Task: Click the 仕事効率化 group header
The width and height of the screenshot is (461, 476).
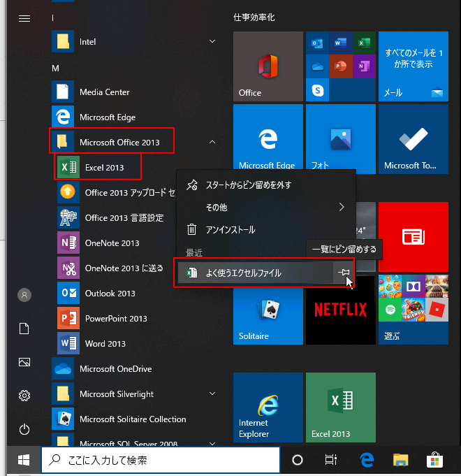Action: point(254,17)
